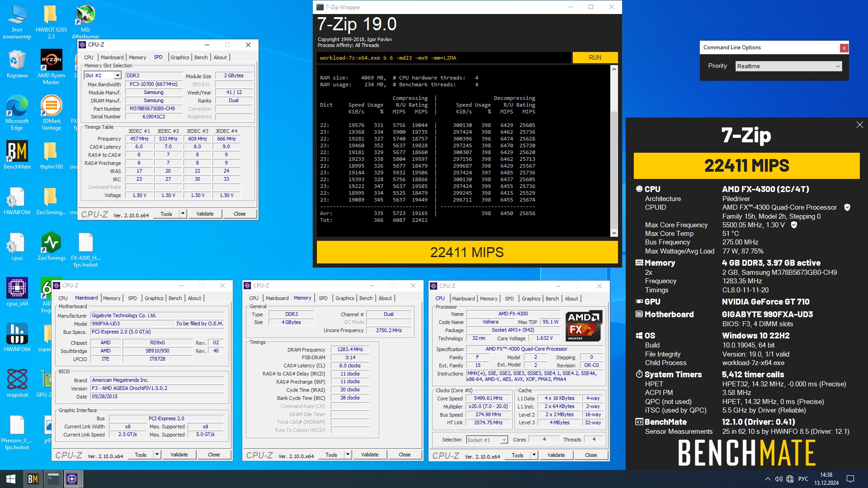Click DRAM Frequency 1283.4 MHz value
This screenshot has width=868, height=488.
point(350,349)
